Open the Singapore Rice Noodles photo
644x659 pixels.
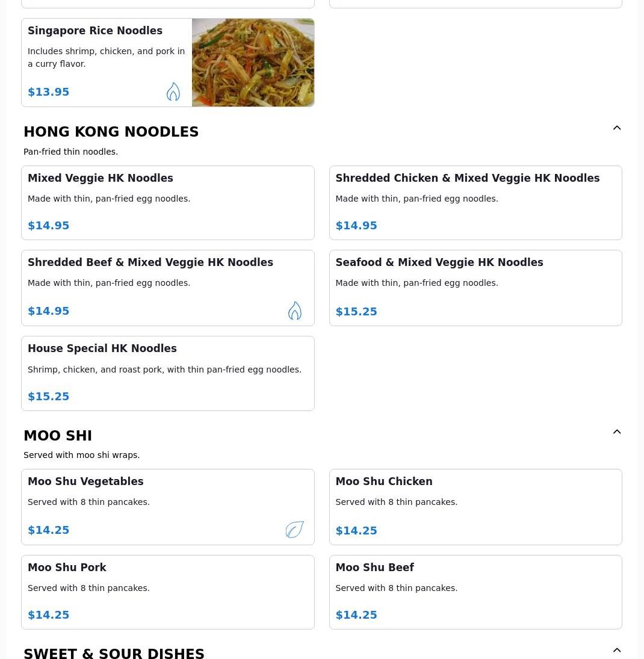tap(253, 63)
